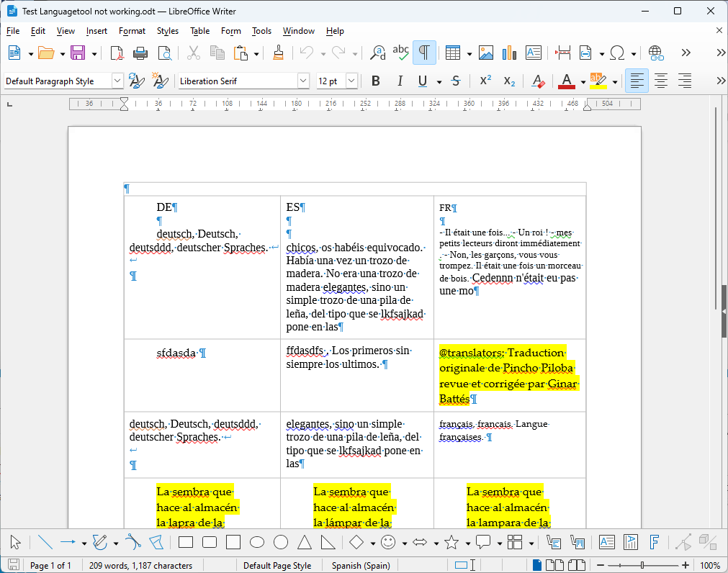This screenshot has height=573, width=728.
Task: Click the Undo arrow icon
Action: (307, 53)
